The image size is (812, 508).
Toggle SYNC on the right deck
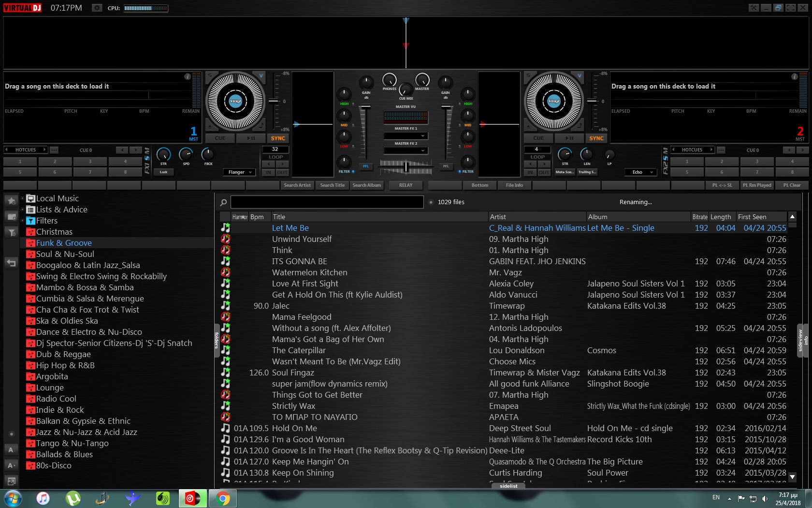coord(596,138)
